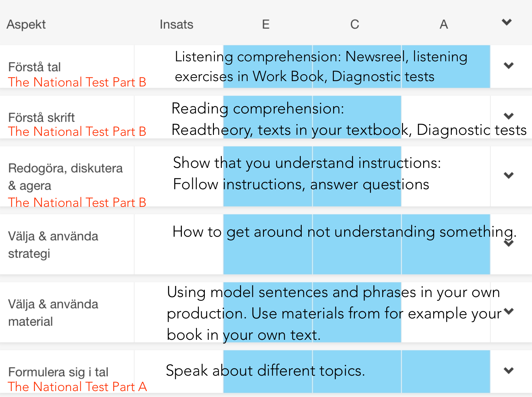Select the Aspekt column header

click(x=26, y=25)
